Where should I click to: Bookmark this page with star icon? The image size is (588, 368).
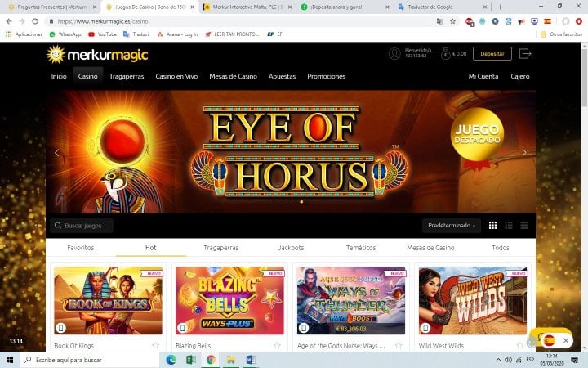(x=452, y=21)
